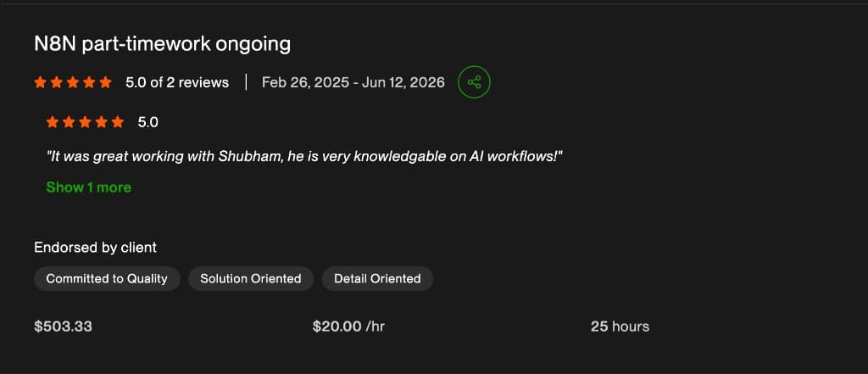Select the Committed to Quality badge
The image size is (868, 374).
tap(107, 279)
